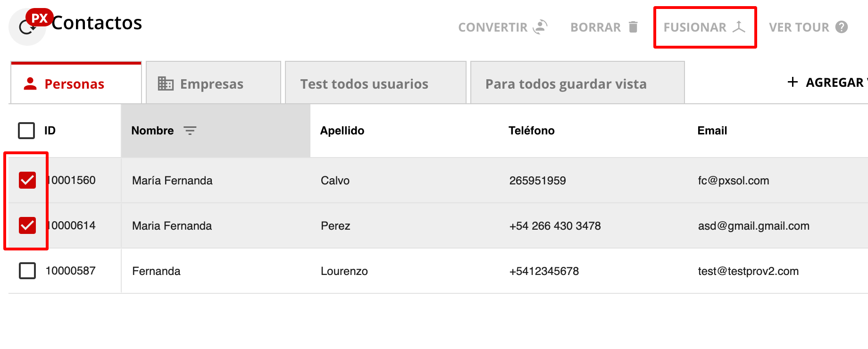Click the Convertir person icon
This screenshot has height=349, width=868.
tap(540, 27)
